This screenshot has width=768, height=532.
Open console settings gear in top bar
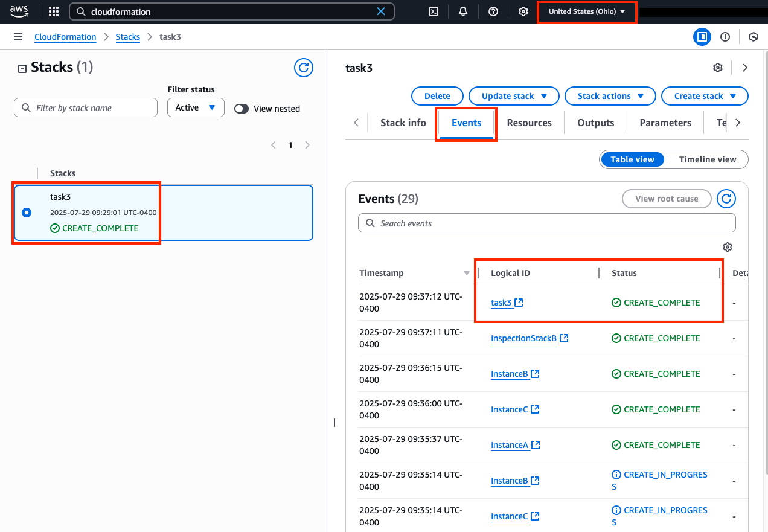523,11
